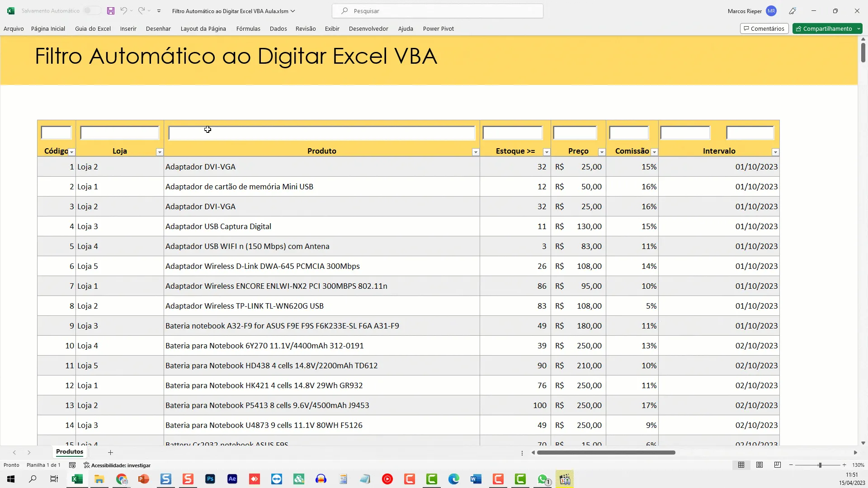Open PowerPoint from the taskbar
The image size is (868, 488).
tap(144, 479)
